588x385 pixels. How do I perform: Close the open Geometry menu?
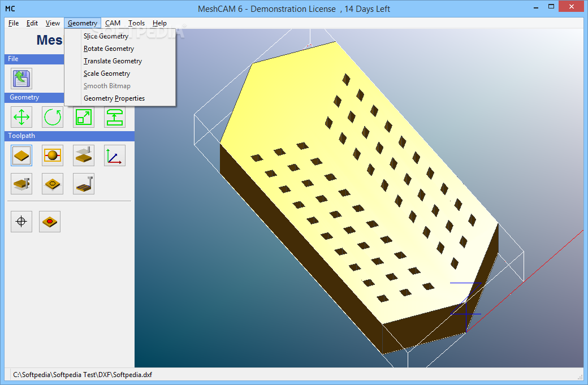click(x=83, y=23)
